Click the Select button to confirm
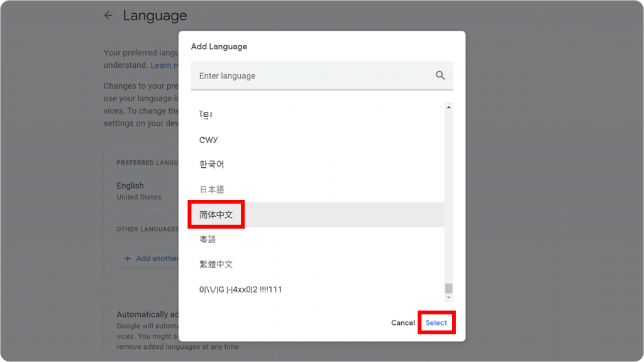This screenshot has height=362, width=644. (437, 322)
